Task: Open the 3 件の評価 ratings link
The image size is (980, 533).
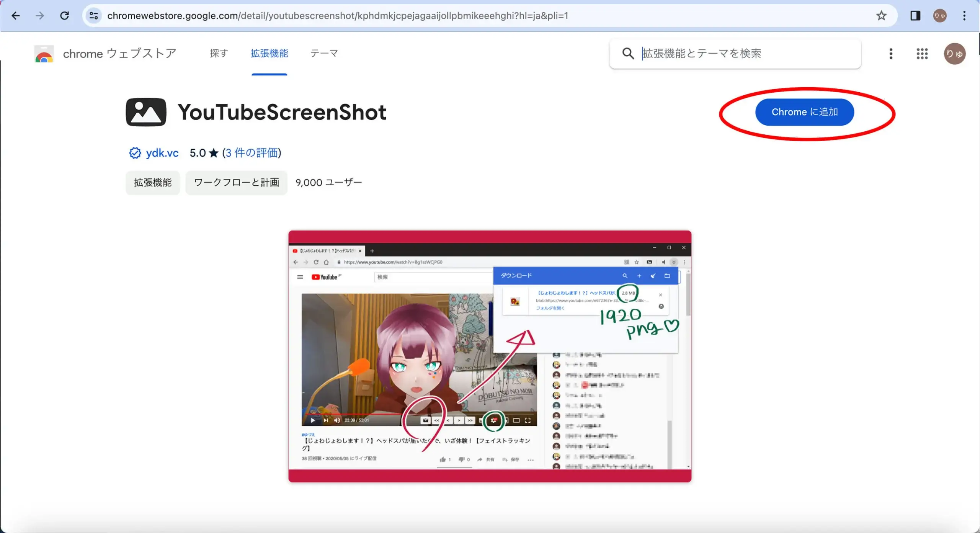Action: [x=252, y=153]
